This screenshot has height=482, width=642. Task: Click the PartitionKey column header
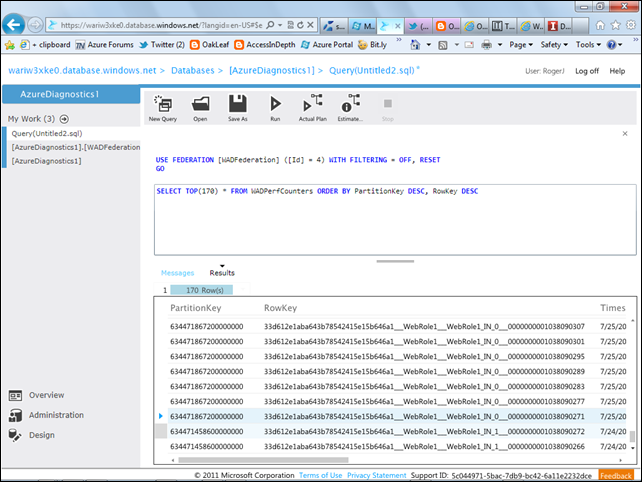(x=196, y=308)
